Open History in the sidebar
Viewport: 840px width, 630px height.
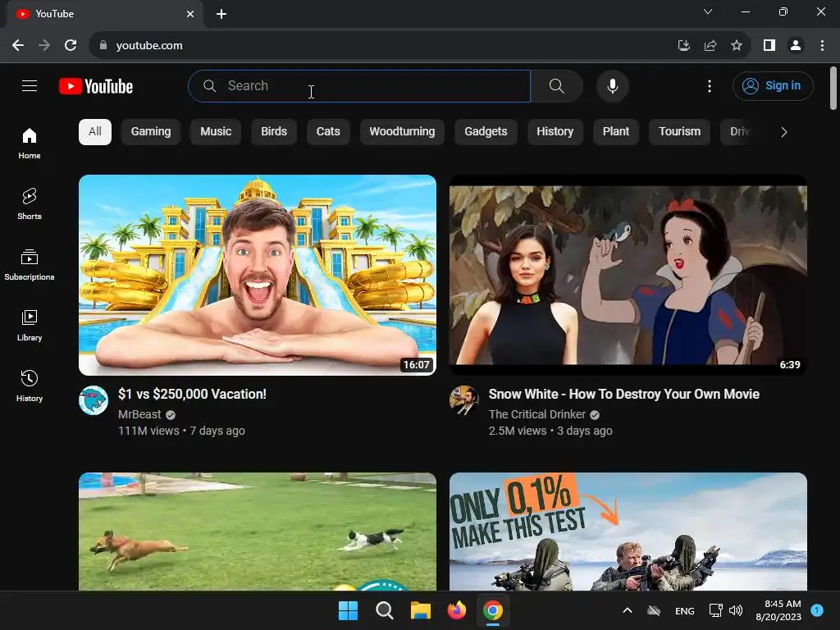[30, 386]
